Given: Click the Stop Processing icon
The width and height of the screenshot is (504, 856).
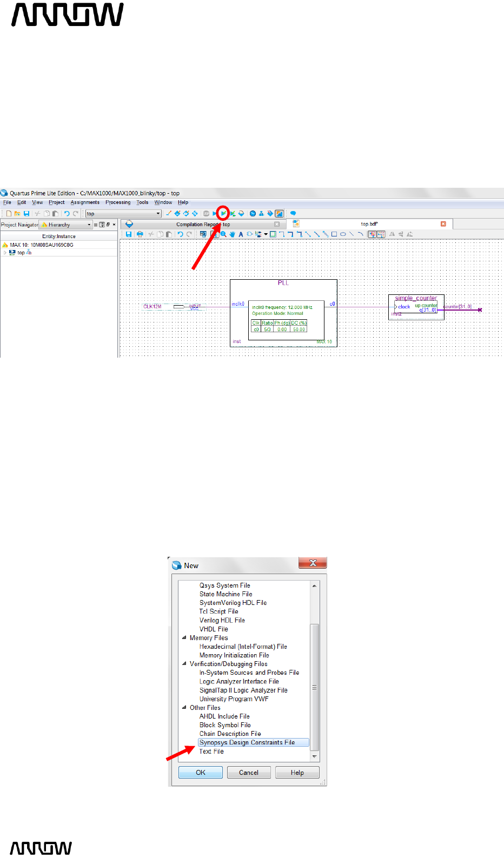Looking at the screenshot, I should click(x=206, y=214).
